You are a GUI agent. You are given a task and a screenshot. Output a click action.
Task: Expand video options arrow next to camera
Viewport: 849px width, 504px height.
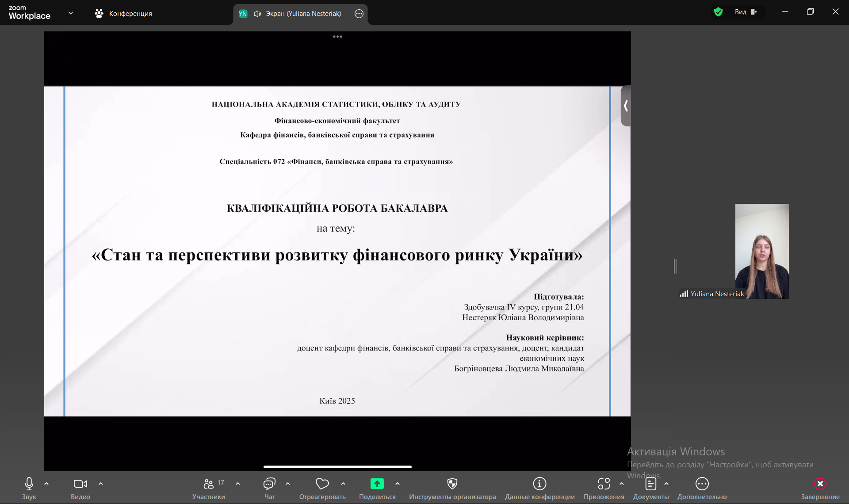pyautogui.click(x=101, y=484)
